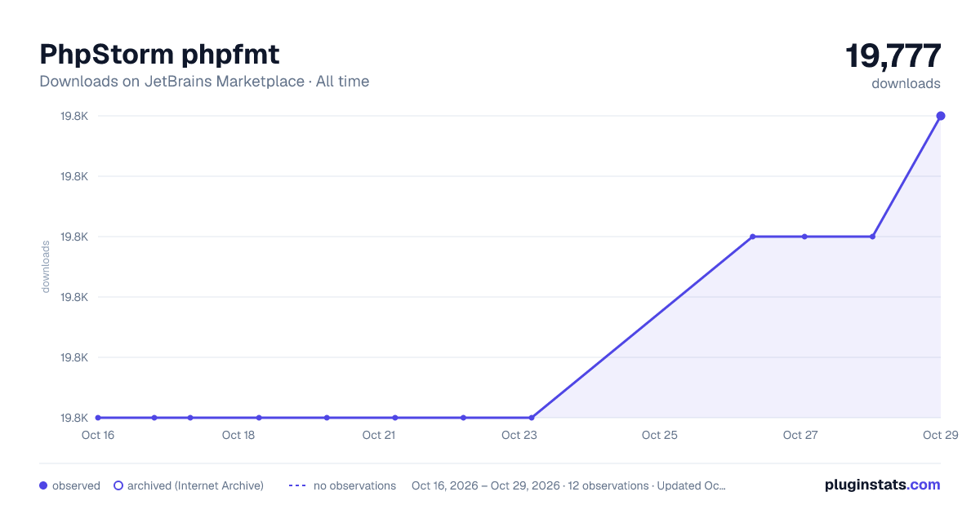
Task: Click the dashed line icon for 'no observations'
Action: coord(297,485)
